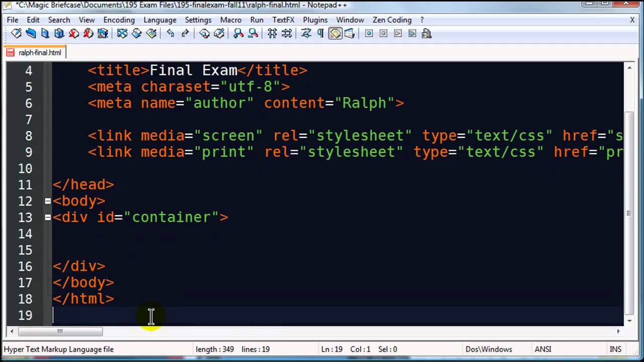Screen dimensions: 644x362
Task: Click the Stop Recording macro icon
Action: 383,34
